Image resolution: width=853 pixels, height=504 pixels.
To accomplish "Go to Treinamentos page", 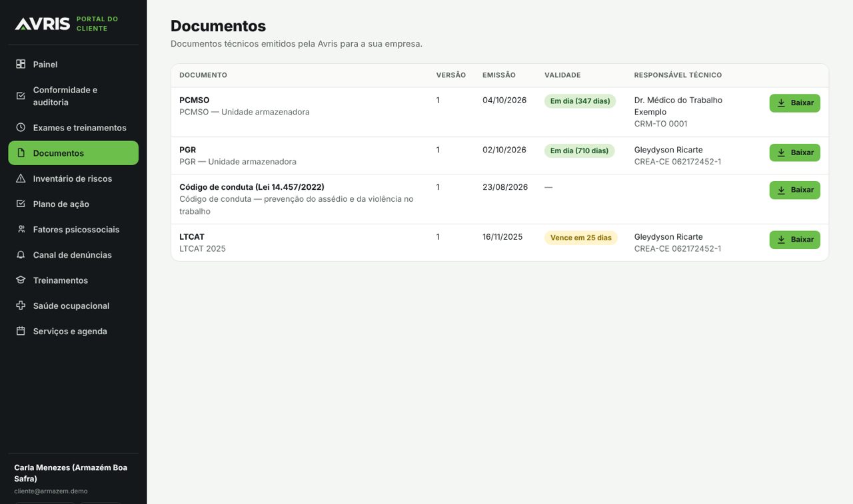I will pyautogui.click(x=73, y=280).
